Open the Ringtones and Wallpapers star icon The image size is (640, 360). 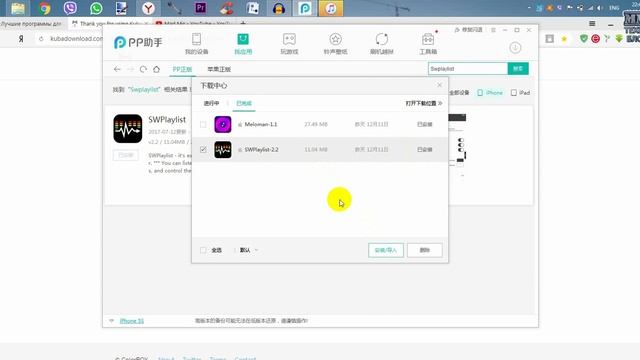tap(336, 39)
